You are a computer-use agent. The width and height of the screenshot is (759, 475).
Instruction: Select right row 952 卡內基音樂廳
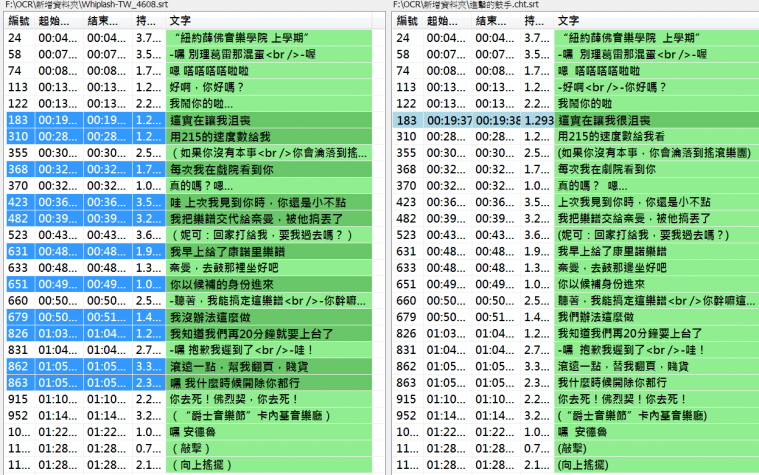click(x=576, y=416)
